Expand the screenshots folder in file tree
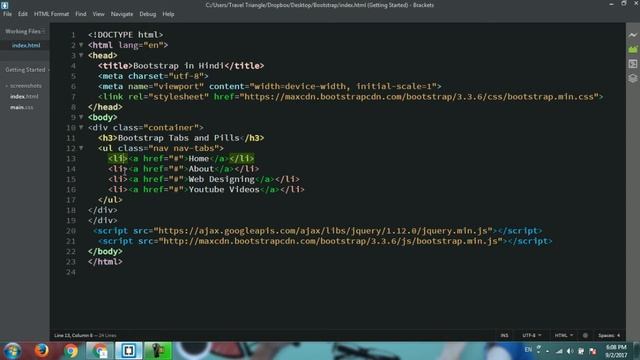This screenshot has width=640, height=360. coord(24,86)
